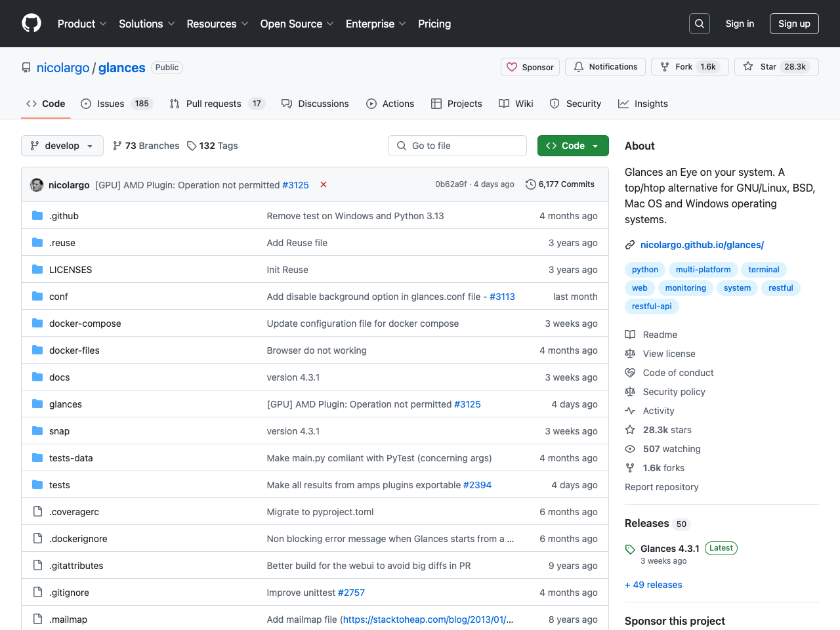Click the stars icon in About
Screen dimensions: 840x630
[x=630, y=430]
